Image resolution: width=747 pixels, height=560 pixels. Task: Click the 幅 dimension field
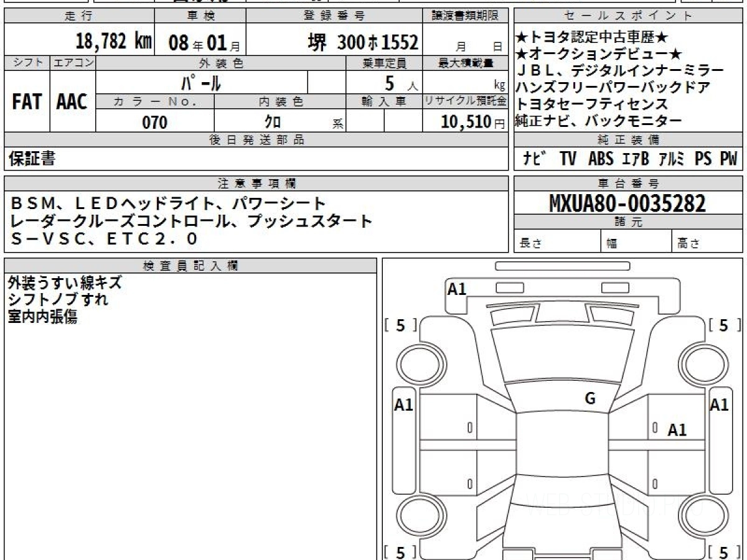[636, 241]
